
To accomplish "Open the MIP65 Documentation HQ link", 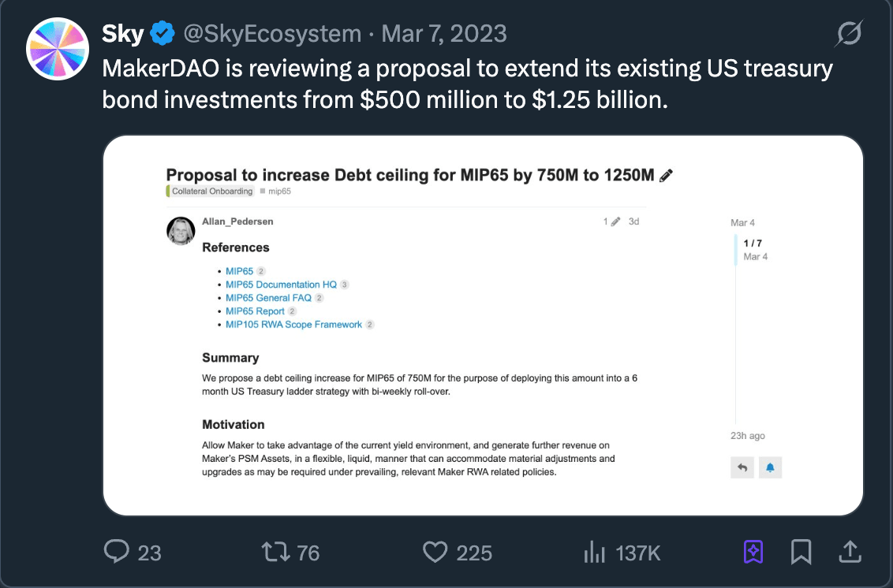I will (x=281, y=285).
